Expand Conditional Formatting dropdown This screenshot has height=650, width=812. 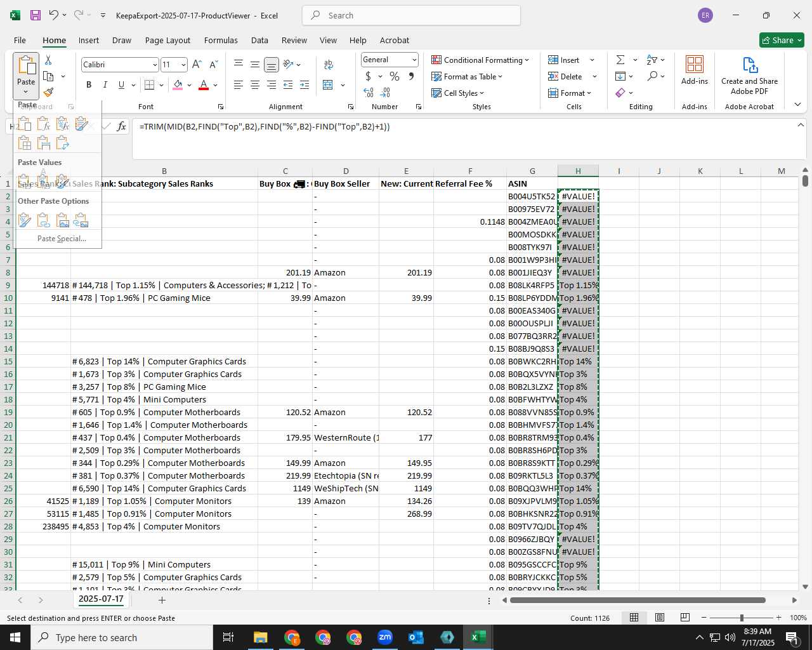(480, 60)
